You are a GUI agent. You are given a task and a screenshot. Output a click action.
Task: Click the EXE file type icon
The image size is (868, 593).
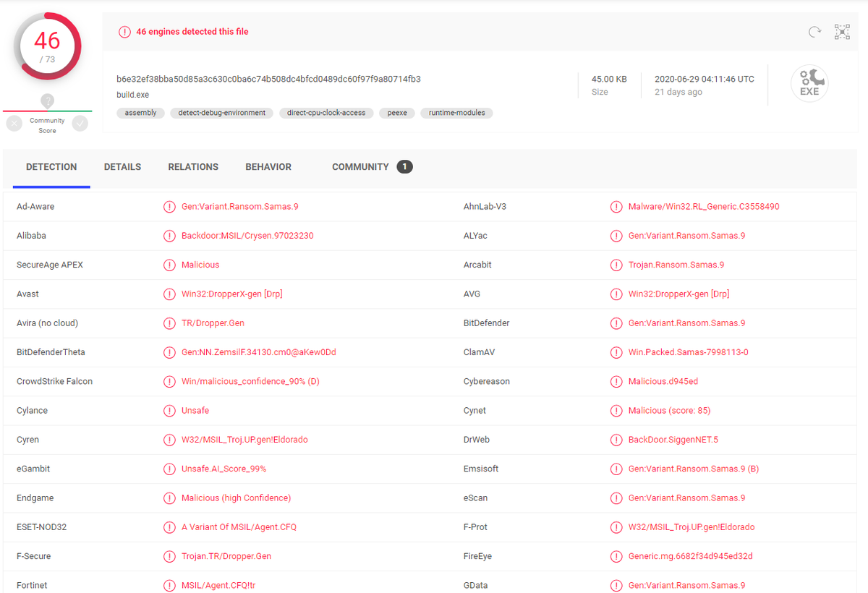[x=809, y=83]
